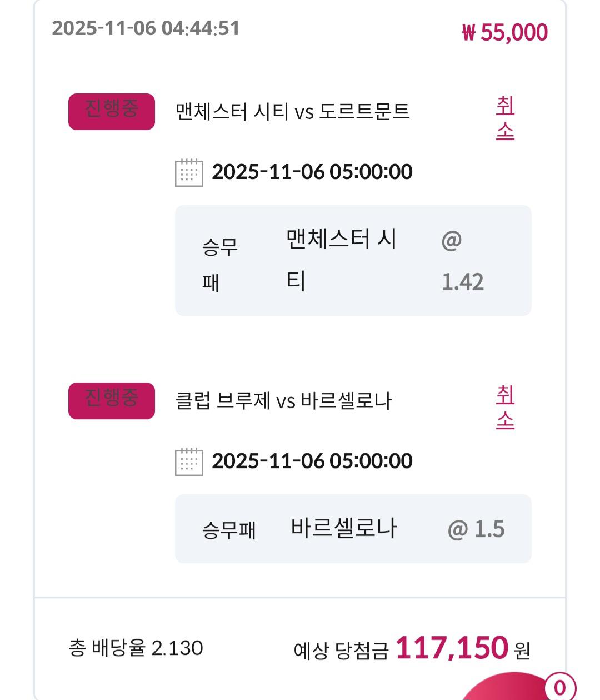This screenshot has width=600, height=700.
Task: Click the 총 배당율 2.130 total odds text
Action: coord(136,648)
